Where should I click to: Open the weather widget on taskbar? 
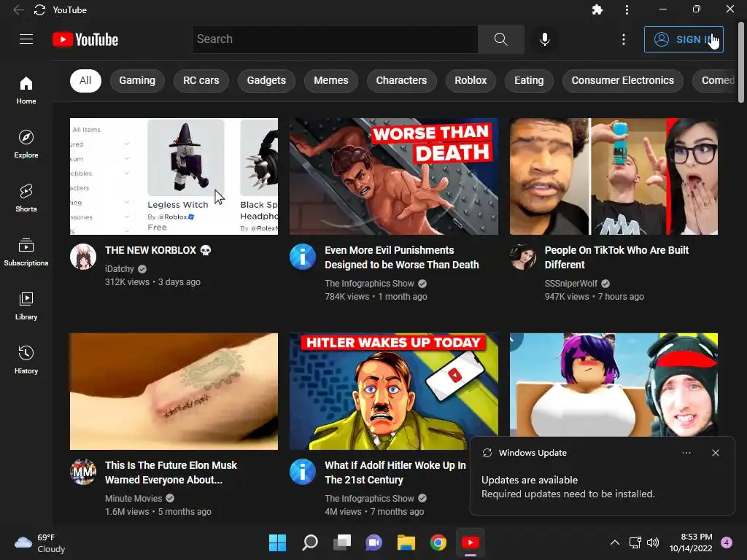[x=40, y=542]
